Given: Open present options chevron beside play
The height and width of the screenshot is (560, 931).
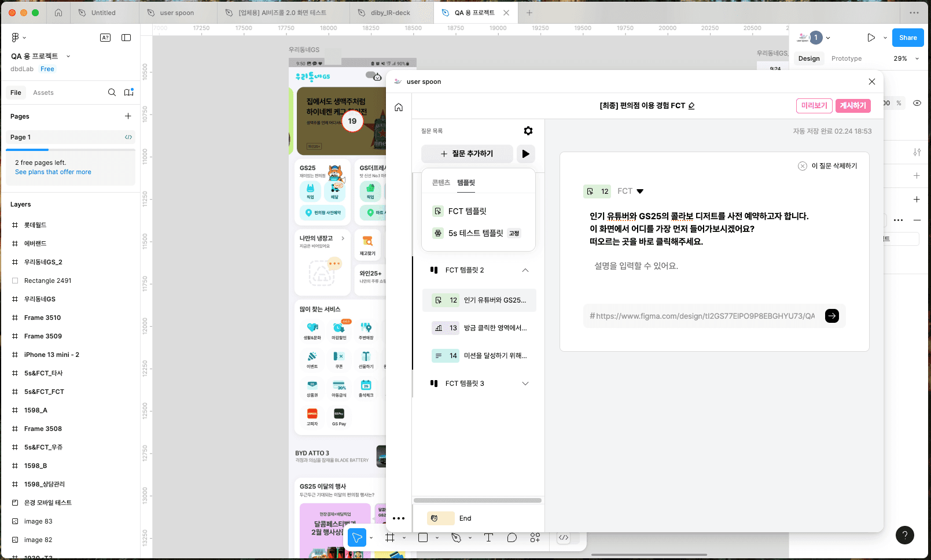Looking at the screenshot, I should pos(885,38).
